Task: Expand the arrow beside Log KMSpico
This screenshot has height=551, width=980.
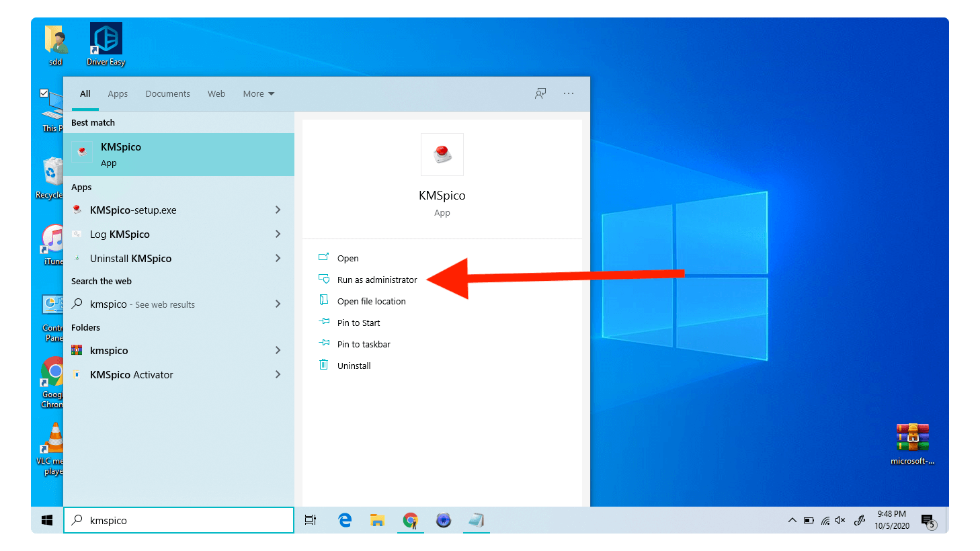Action: click(x=278, y=235)
